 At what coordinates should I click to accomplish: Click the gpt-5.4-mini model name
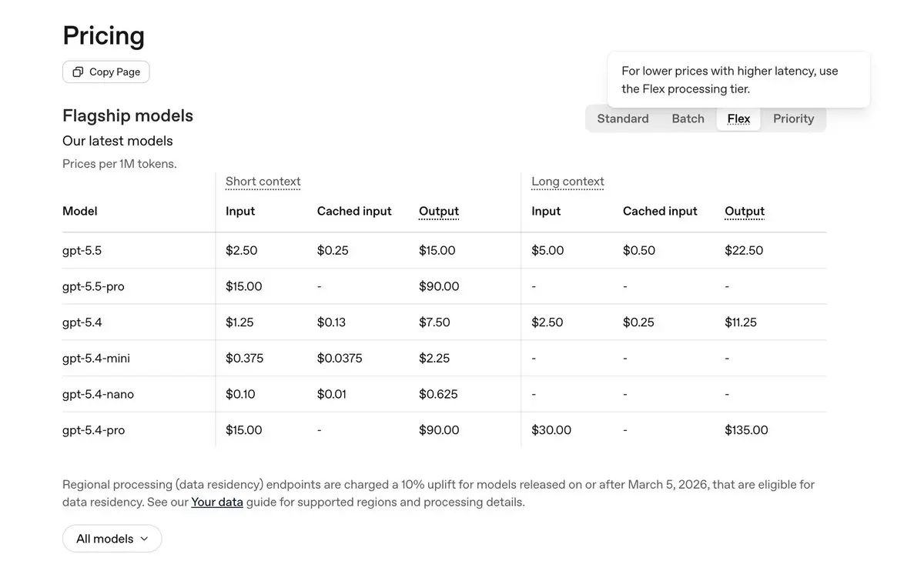(x=96, y=358)
